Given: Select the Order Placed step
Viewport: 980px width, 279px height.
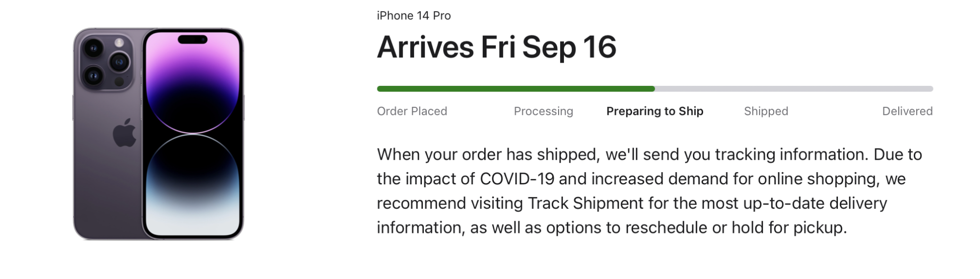Looking at the screenshot, I should 412,111.
